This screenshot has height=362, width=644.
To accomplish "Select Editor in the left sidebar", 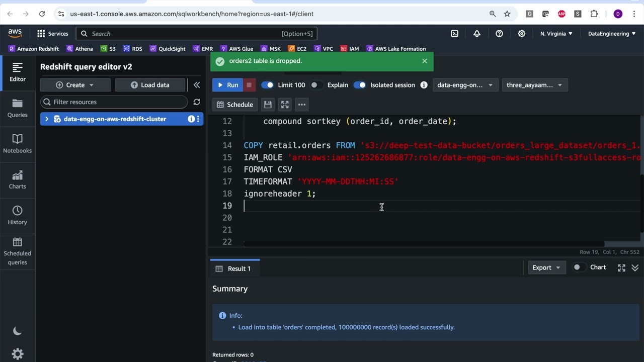I will click(18, 72).
